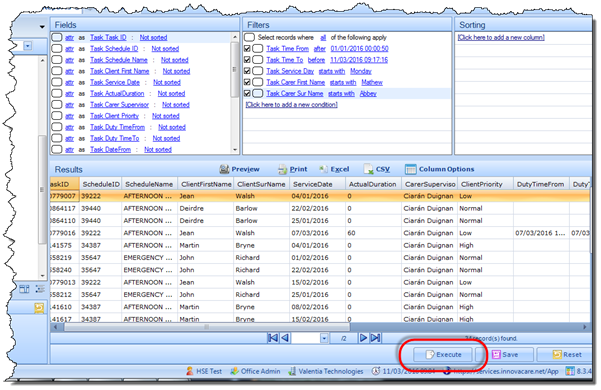This screenshot has width=601, height=390.
Task: Click 'Not sorted' beside Task Duty TimeFrom
Action: click(x=172, y=127)
